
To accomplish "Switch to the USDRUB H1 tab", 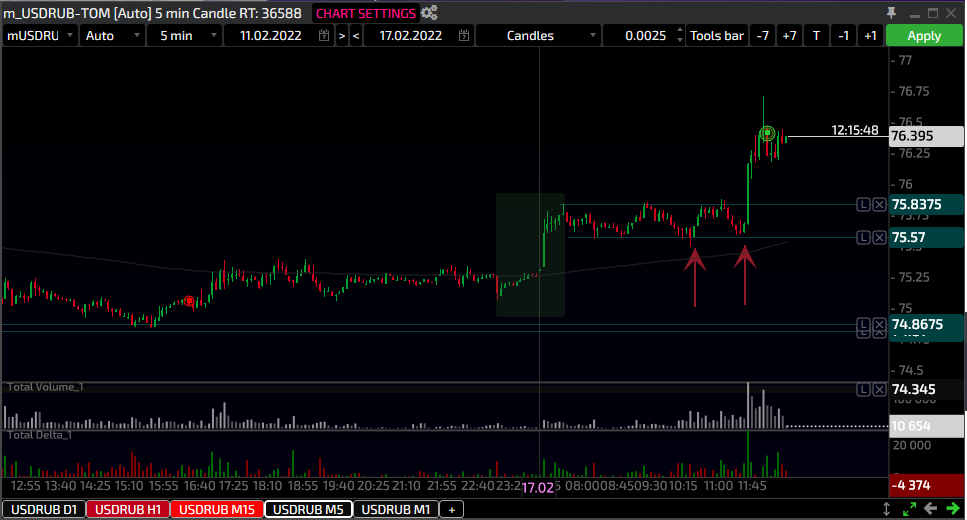I will (129, 509).
